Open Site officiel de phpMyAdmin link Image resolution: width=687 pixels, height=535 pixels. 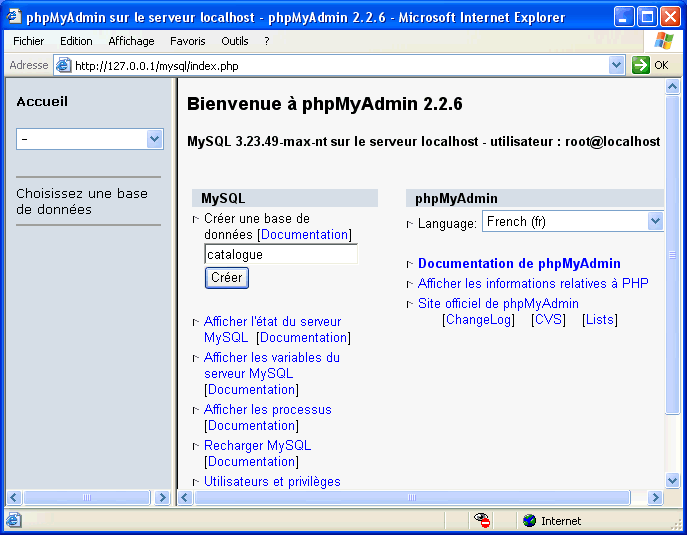(x=498, y=304)
